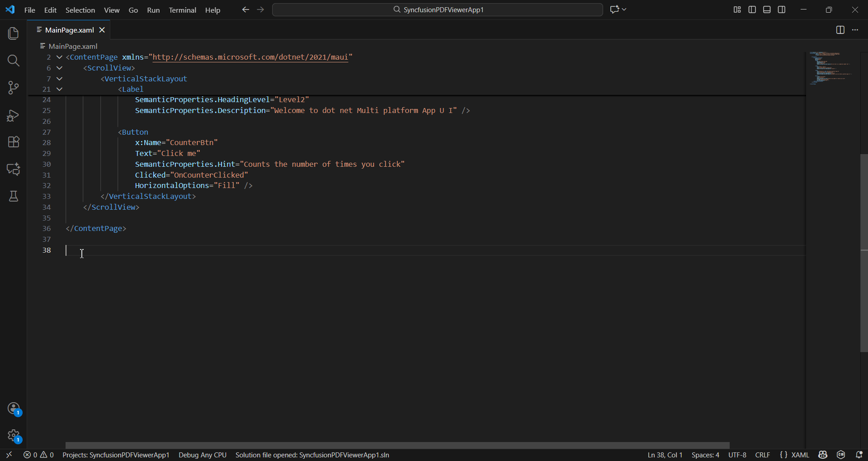Toggle the primary side bar

752,9
